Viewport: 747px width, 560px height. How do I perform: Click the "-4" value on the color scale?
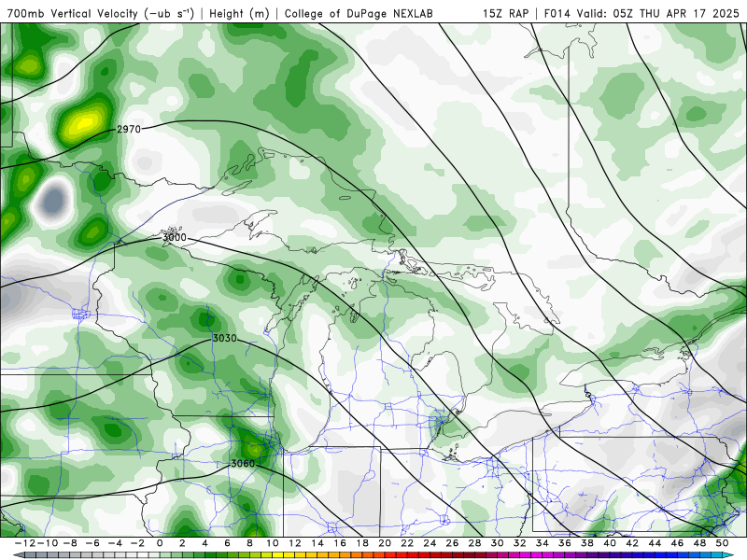(114, 543)
